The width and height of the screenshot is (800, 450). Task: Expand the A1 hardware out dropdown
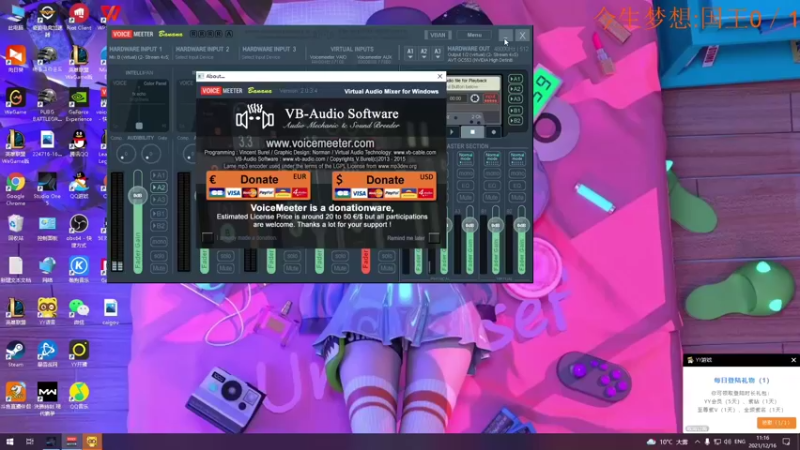[410, 54]
